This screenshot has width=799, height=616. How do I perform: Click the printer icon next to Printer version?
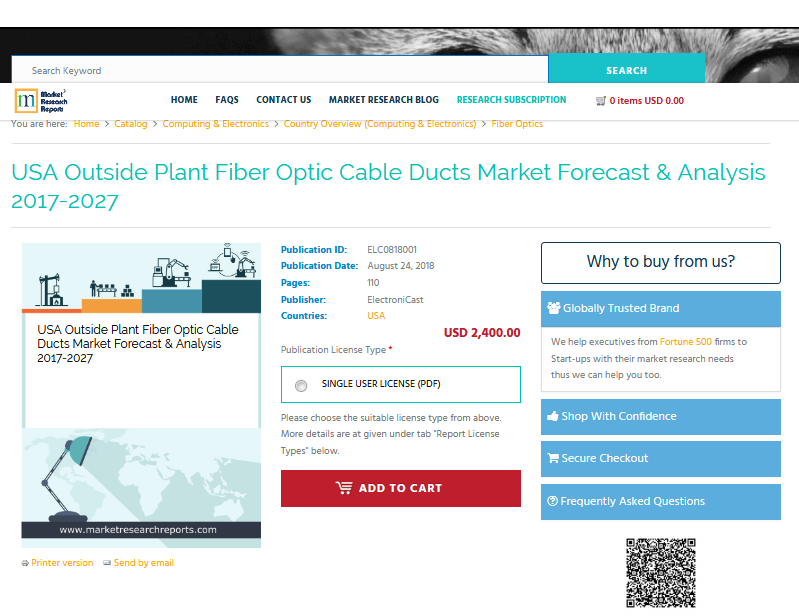tap(25, 563)
